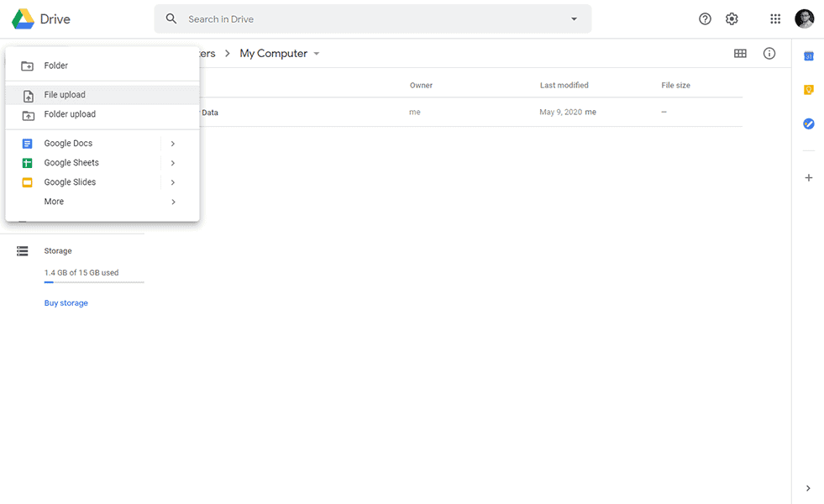Screen dimensions: 824x504
Task: Select Folder upload menu entry
Action: click(102, 114)
